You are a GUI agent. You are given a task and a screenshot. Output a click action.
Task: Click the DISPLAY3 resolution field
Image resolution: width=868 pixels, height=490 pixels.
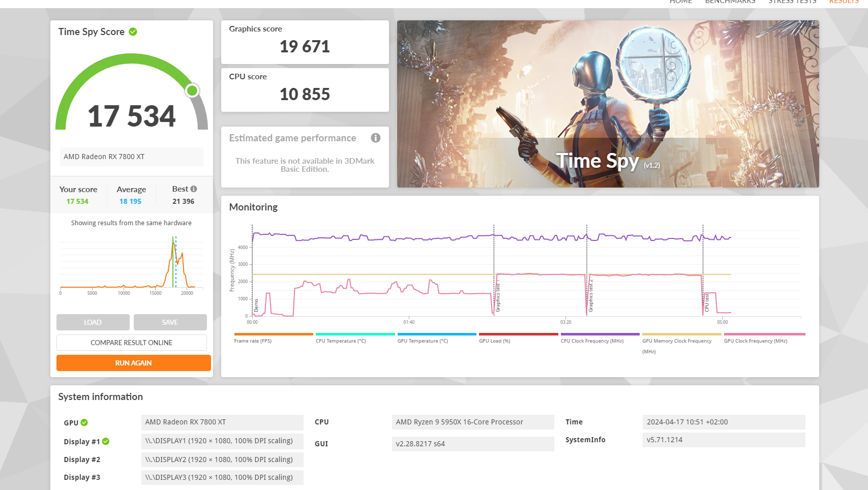[x=222, y=477]
